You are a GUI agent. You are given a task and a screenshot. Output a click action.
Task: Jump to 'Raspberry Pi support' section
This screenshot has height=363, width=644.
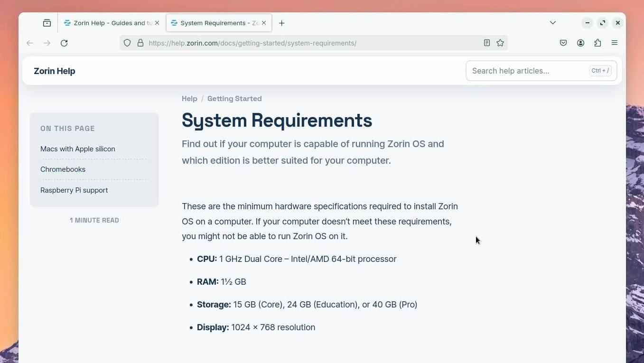click(74, 190)
